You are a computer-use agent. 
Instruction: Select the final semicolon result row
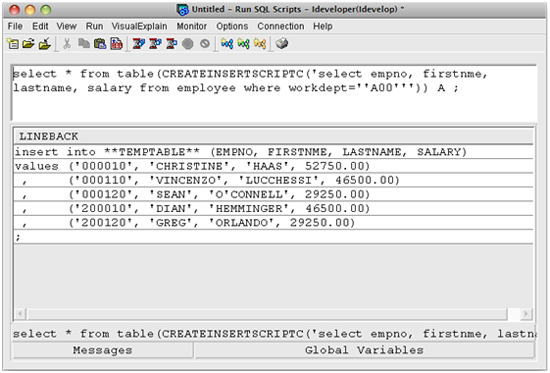coord(274,237)
